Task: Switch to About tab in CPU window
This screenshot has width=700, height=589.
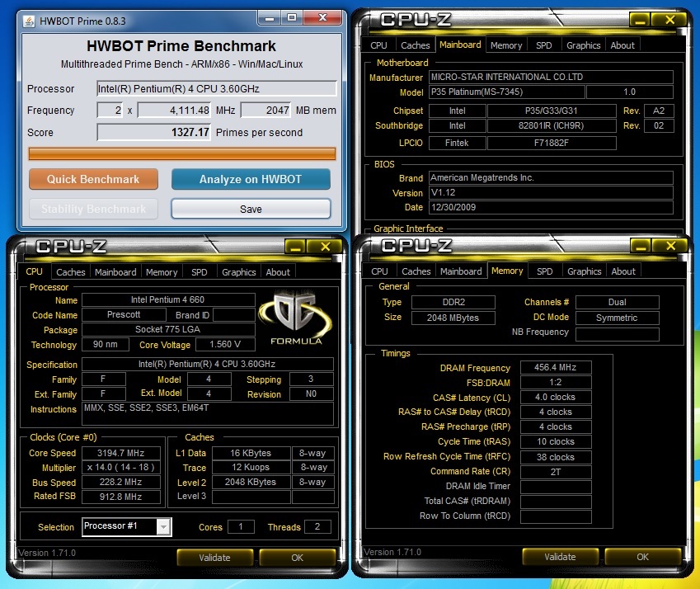Action: click(x=278, y=272)
